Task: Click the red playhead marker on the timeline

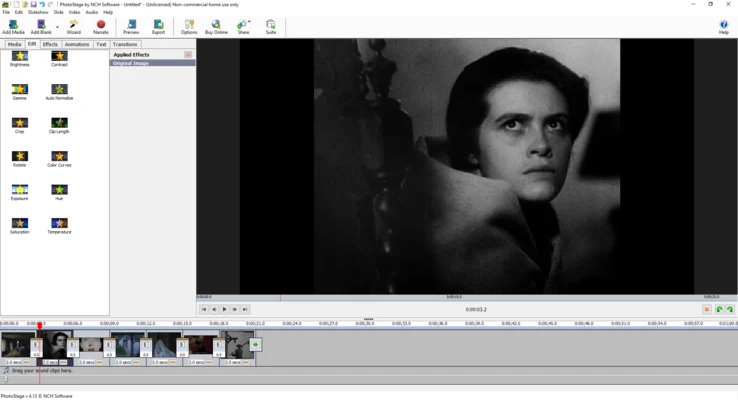Action: [x=40, y=326]
